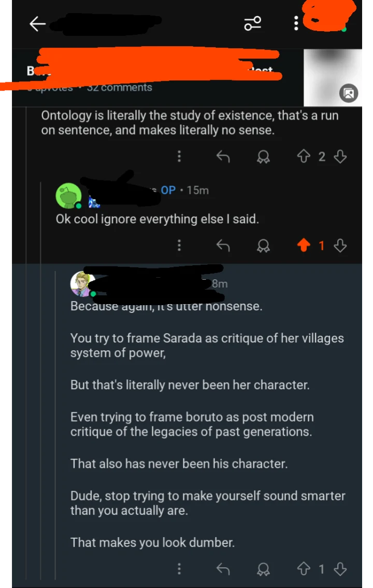Open the comment sort options icon

pyautogui.click(x=252, y=23)
